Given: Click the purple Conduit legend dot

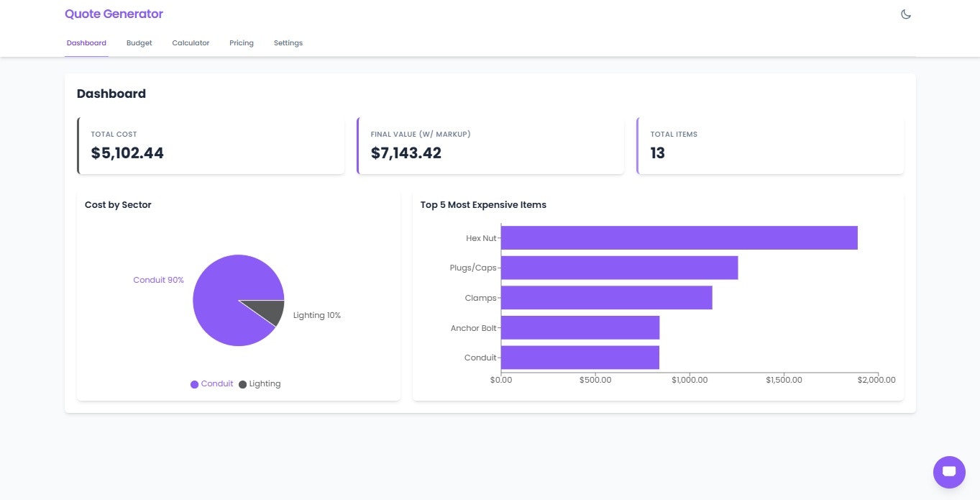Looking at the screenshot, I should pyautogui.click(x=193, y=383).
